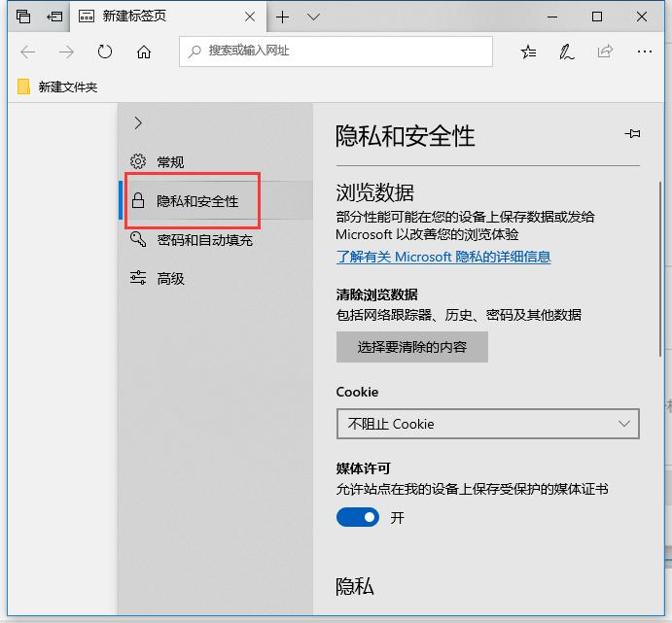
Task: Go forward with the forward arrow
Action: point(66,52)
